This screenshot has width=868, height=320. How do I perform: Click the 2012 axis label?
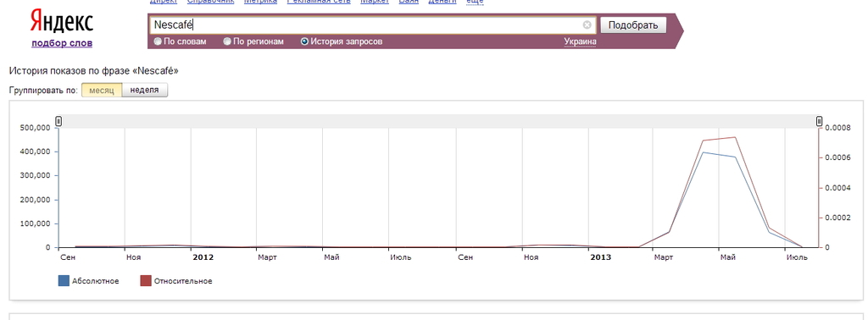203,257
